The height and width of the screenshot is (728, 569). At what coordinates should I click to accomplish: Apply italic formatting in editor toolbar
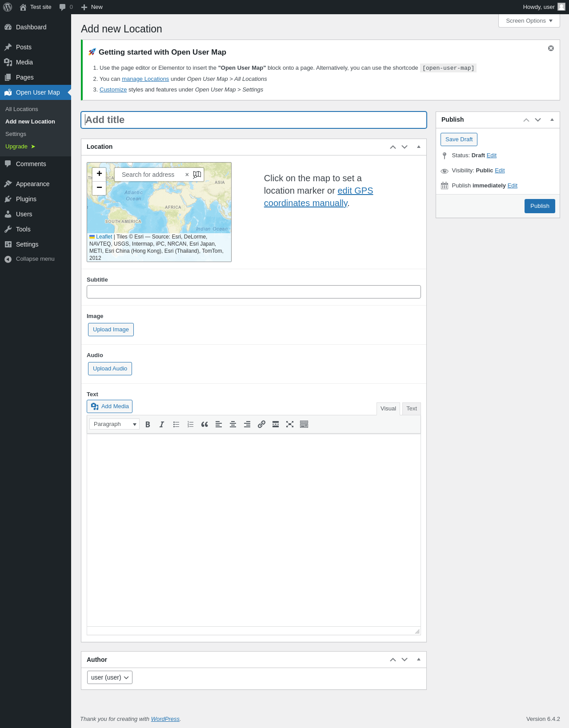(162, 425)
